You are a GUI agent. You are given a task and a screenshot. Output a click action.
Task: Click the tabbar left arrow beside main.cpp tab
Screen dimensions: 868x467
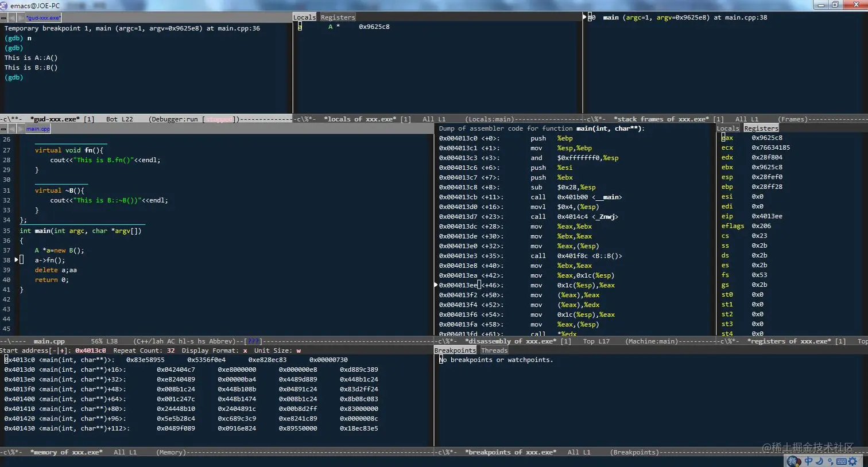coord(12,129)
